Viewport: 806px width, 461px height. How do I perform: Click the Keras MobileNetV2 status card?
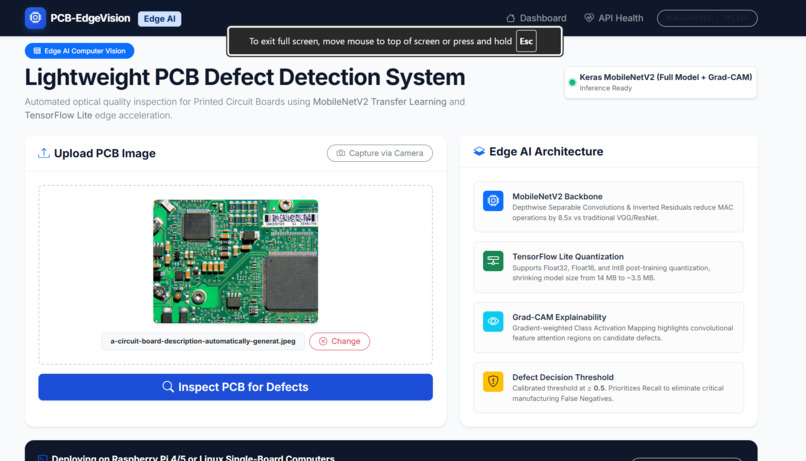(x=661, y=82)
